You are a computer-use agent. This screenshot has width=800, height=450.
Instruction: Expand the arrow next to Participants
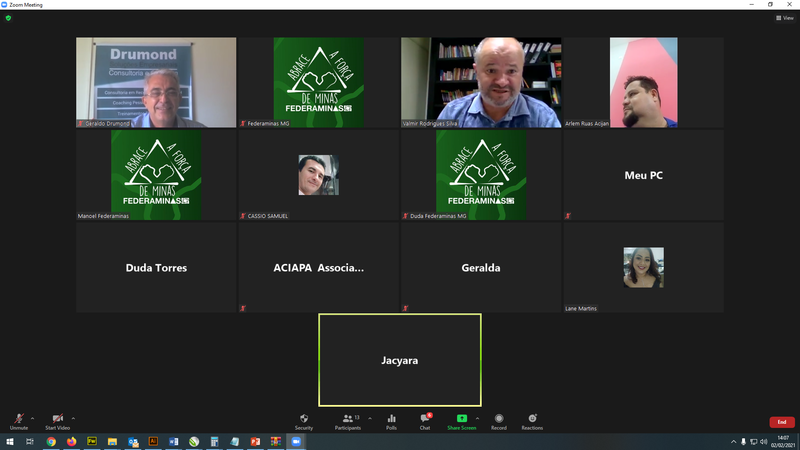pos(370,417)
